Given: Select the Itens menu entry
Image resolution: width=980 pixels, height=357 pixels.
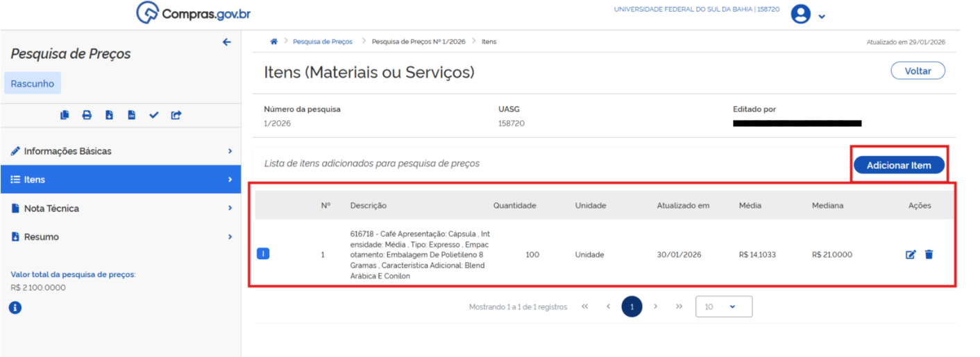Looking at the screenshot, I should point(121,180).
